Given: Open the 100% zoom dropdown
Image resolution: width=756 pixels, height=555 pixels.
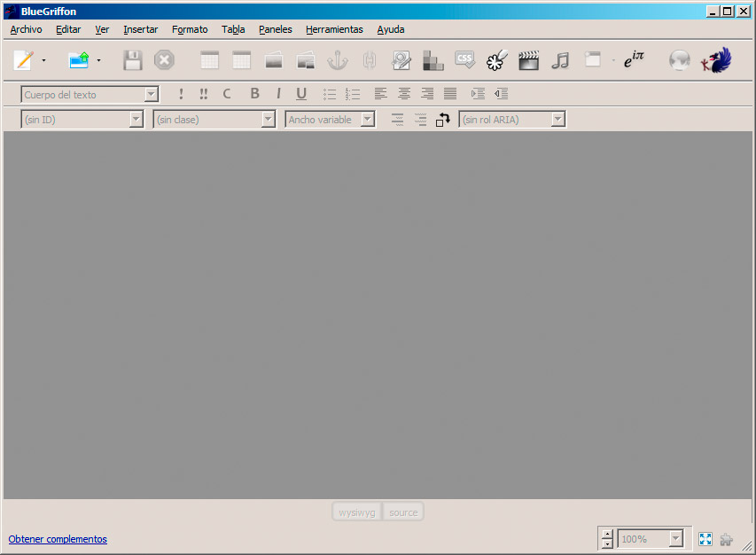Looking at the screenshot, I should point(651,539).
